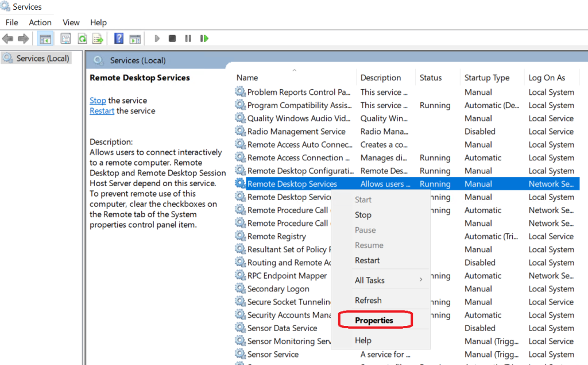Click the Stop link for Remote Desktop Services
This screenshot has height=365, width=588.
(x=97, y=100)
